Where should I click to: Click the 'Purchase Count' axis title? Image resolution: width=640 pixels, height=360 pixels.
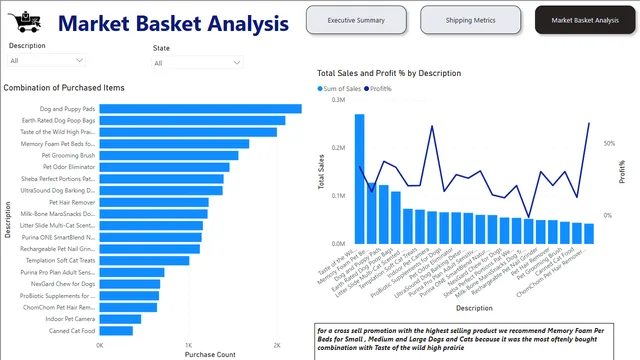(210, 354)
